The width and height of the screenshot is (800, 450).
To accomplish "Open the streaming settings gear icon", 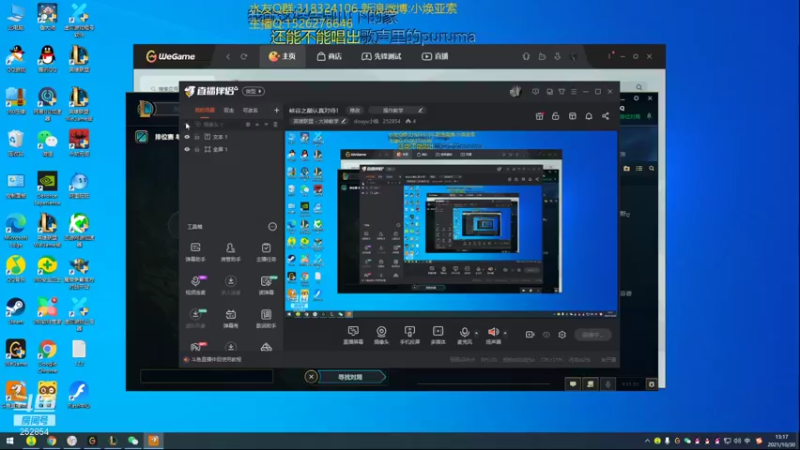I will point(562,335).
